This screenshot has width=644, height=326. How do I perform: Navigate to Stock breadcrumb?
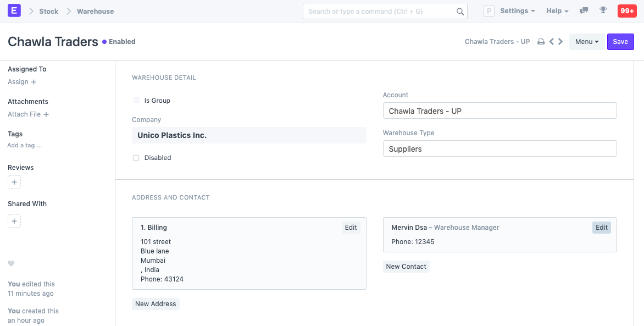[48, 11]
